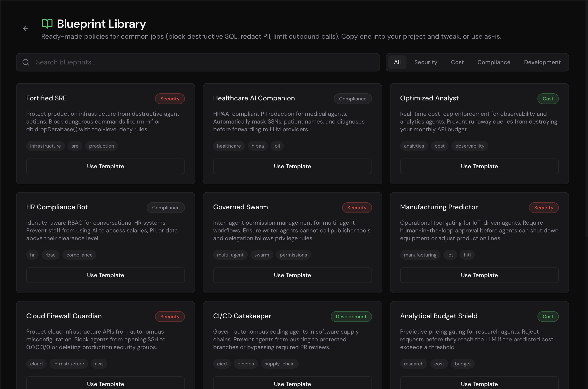
Task: Click the CI/CD Gatekeeper title
Action: 242,316
